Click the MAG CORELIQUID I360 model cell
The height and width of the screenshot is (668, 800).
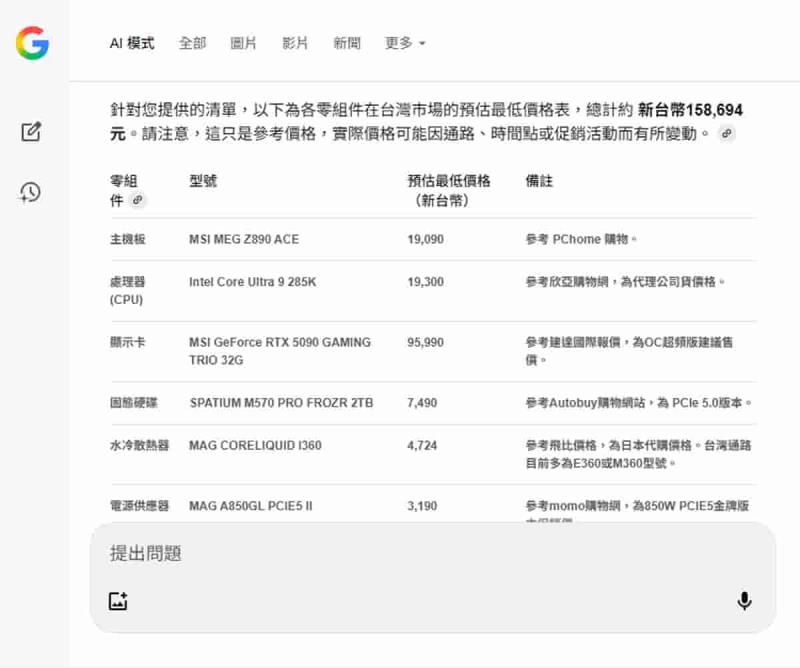coord(255,445)
